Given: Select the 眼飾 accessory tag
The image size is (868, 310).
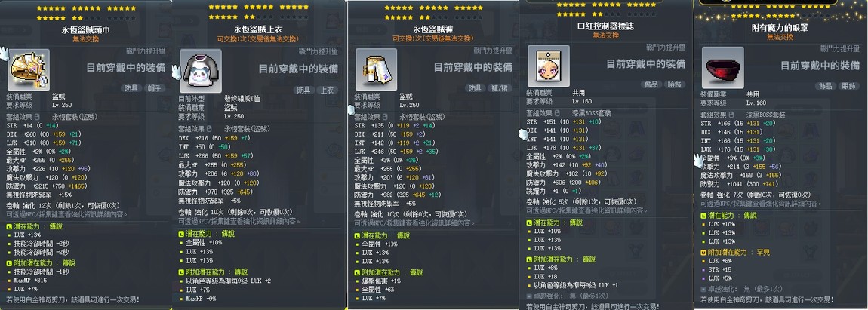Looking at the screenshot, I should [848, 86].
